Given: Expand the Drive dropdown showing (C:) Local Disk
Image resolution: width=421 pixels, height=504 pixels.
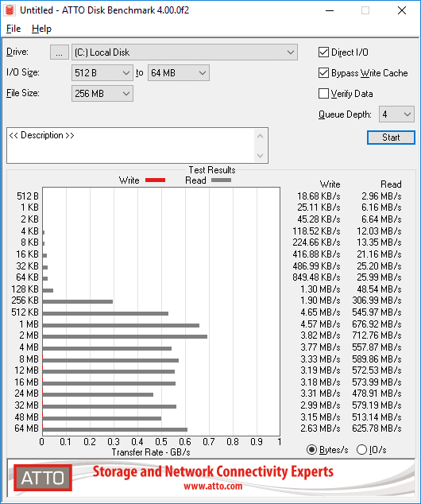Looking at the screenshot, I should point(184,52).
